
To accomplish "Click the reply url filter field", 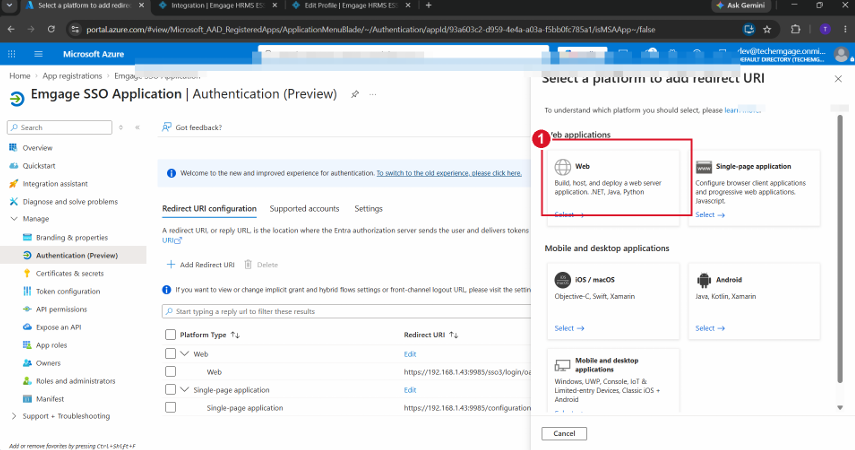I will (x=346, y=311).
